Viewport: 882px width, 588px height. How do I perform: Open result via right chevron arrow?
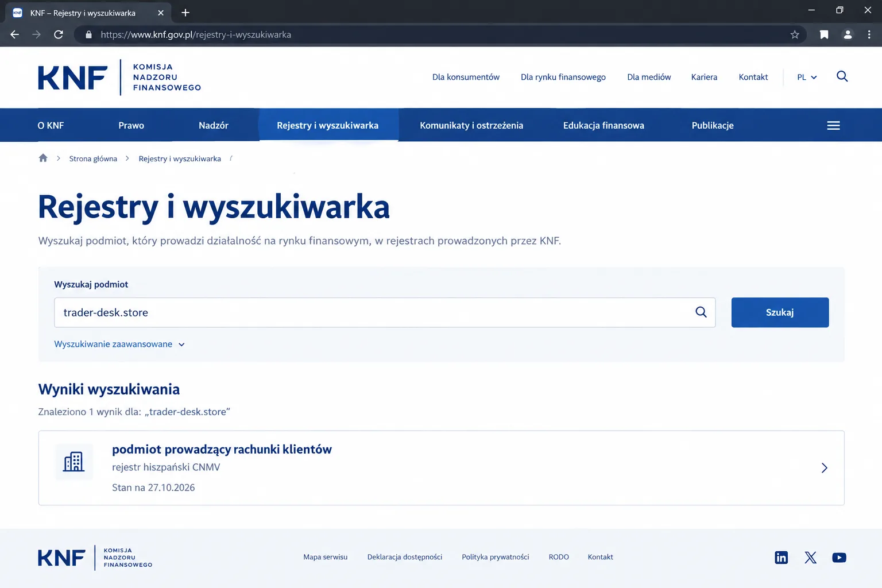pos(824,468)
